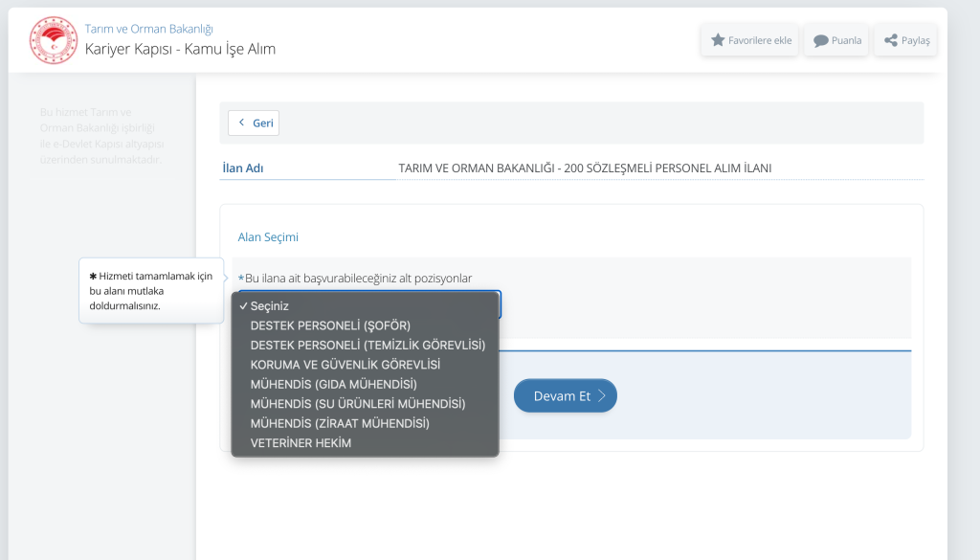Select MÜHENDİS (SU ÜRÜNLERİ MÜHENDİSİ) entry

click(x=357, y=404)
